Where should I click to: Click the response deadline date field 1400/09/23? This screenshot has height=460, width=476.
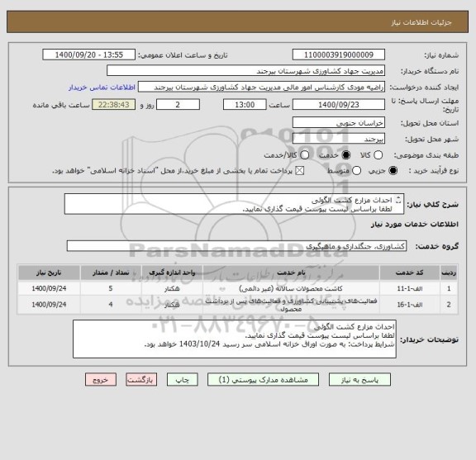click(339, 104)
